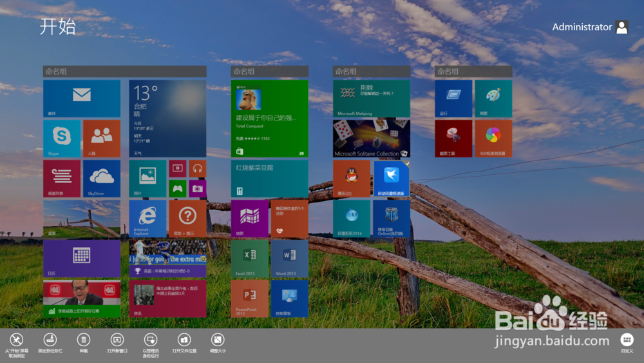Open the small Video tile
This screenshot has width=644, height=363.
[178, 168]
